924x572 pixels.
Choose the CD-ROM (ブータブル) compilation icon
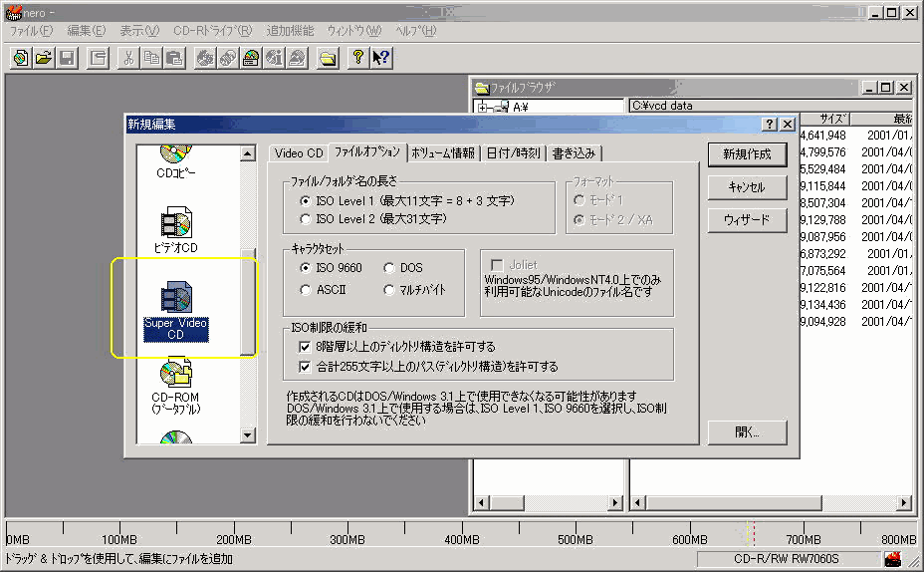(175, 385)
